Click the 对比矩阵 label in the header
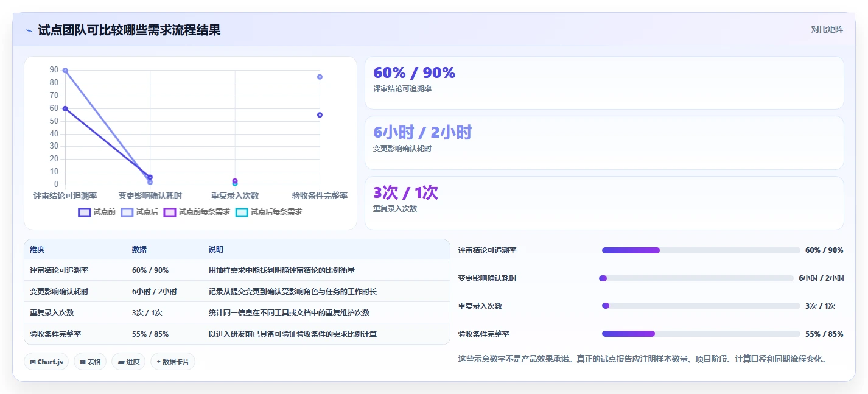This screenshot has width=868, height=394. 827,29
